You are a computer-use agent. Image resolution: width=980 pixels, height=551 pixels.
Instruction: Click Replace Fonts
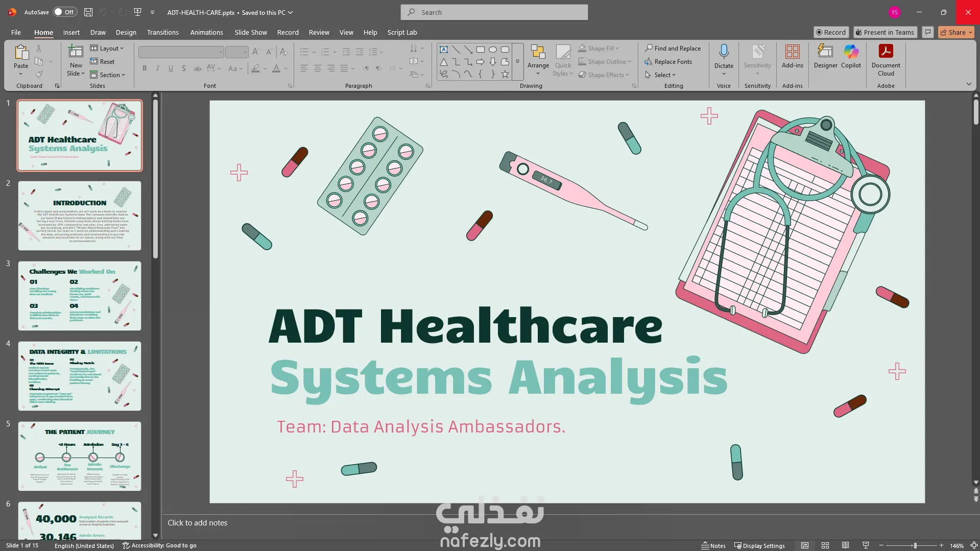(x=668, y=61)
